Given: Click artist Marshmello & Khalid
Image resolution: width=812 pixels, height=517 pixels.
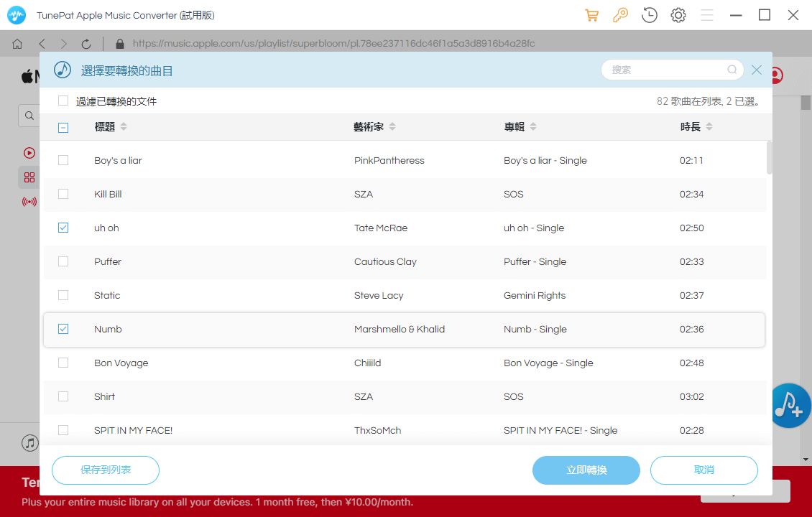Looking at the screenshot, I should tap(400, 329).
